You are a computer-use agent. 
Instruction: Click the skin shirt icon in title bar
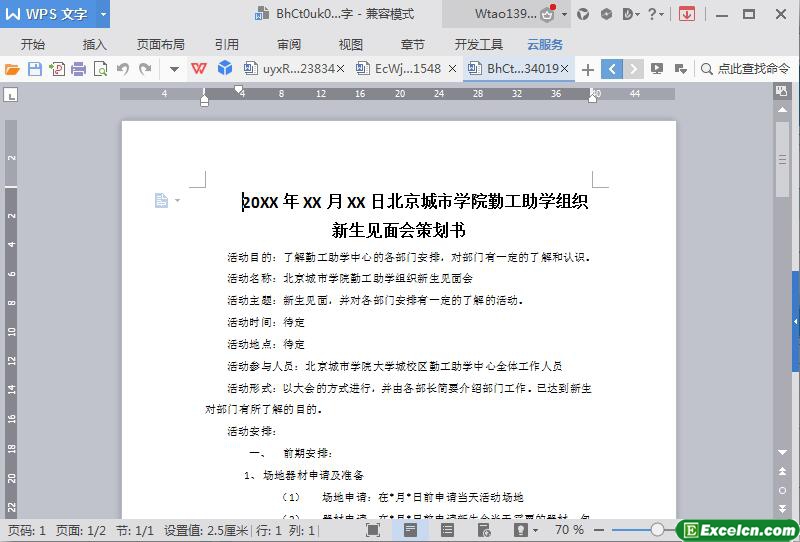click(583, 14)
